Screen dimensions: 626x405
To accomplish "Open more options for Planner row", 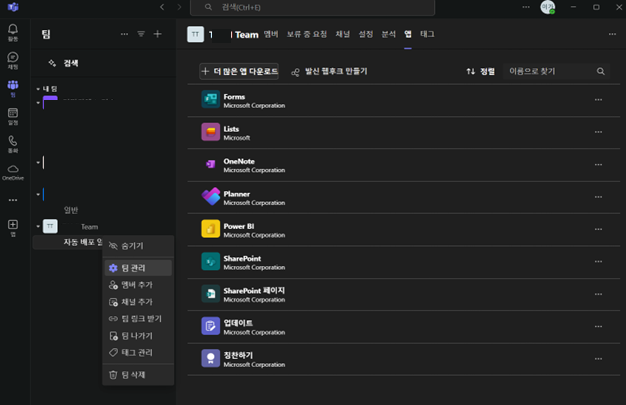I will 598,197.
